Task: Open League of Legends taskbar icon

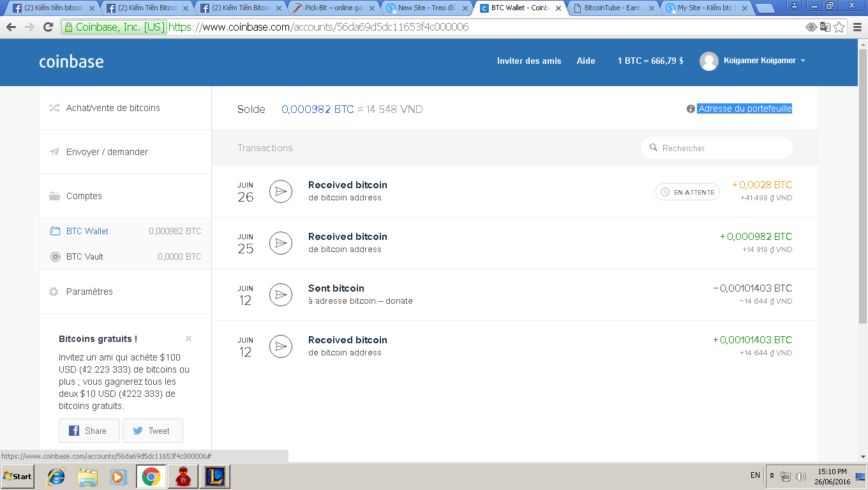Action: click(x=214, y=477)
